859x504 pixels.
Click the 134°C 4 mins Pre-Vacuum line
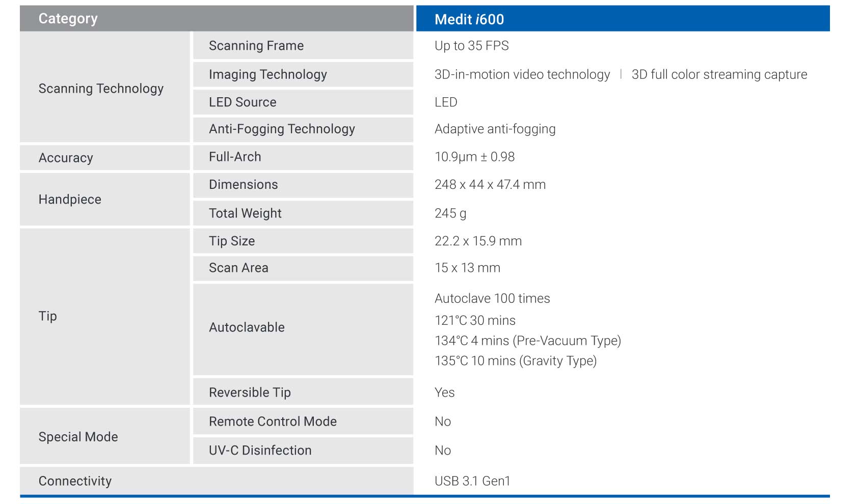click(528, 341)
